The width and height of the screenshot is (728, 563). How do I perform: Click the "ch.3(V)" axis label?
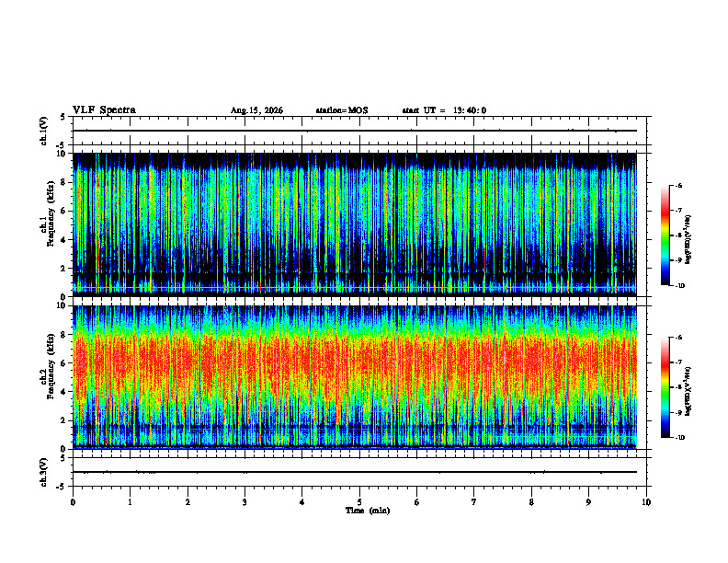coord(44,472)
